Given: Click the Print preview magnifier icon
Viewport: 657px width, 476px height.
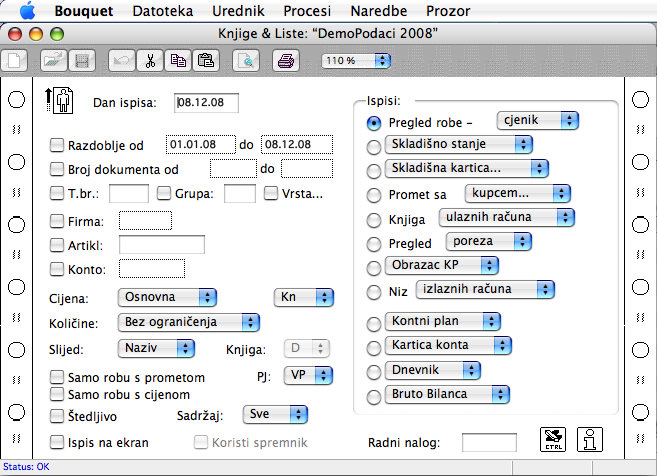Looking at the screenshot, I should (246, 61).
